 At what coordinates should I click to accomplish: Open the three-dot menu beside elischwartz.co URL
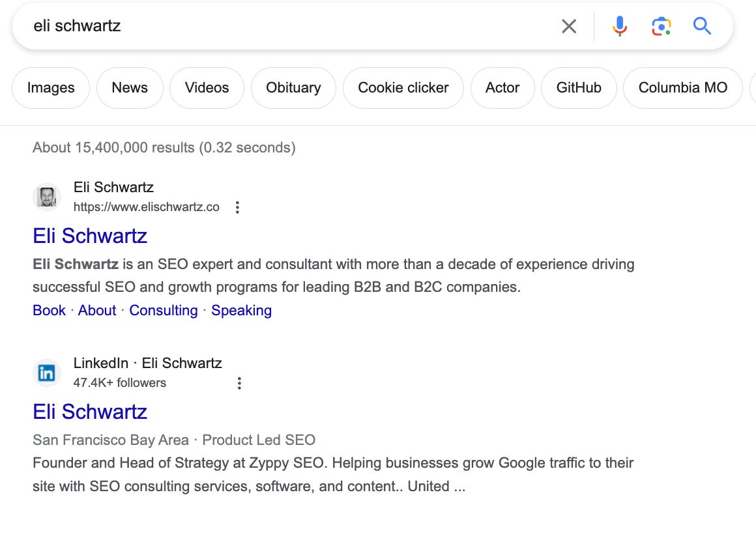click(x=237, y=208)
